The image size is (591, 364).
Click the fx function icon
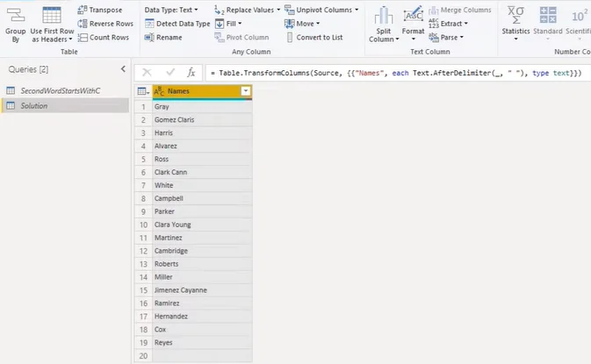point(191,72)
